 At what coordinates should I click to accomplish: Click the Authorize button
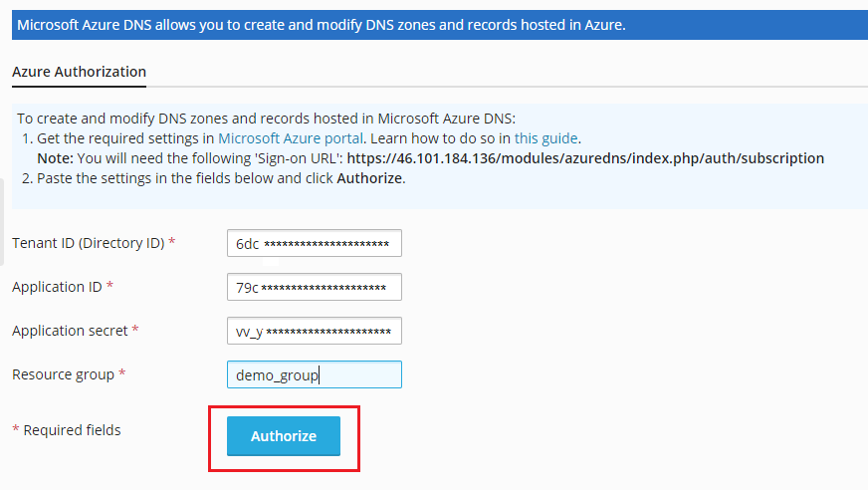(284, 436)
